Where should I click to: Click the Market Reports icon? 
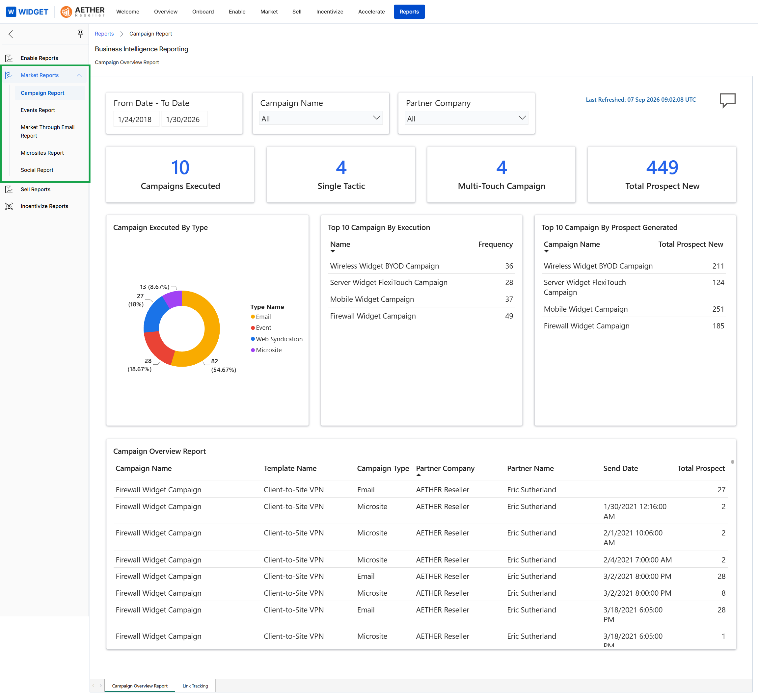tap(9, 75)
